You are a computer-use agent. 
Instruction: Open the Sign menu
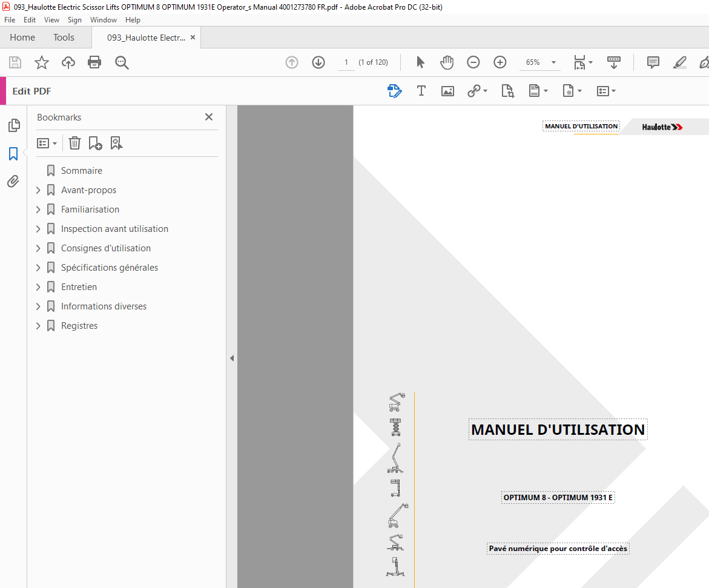point(74,20)
